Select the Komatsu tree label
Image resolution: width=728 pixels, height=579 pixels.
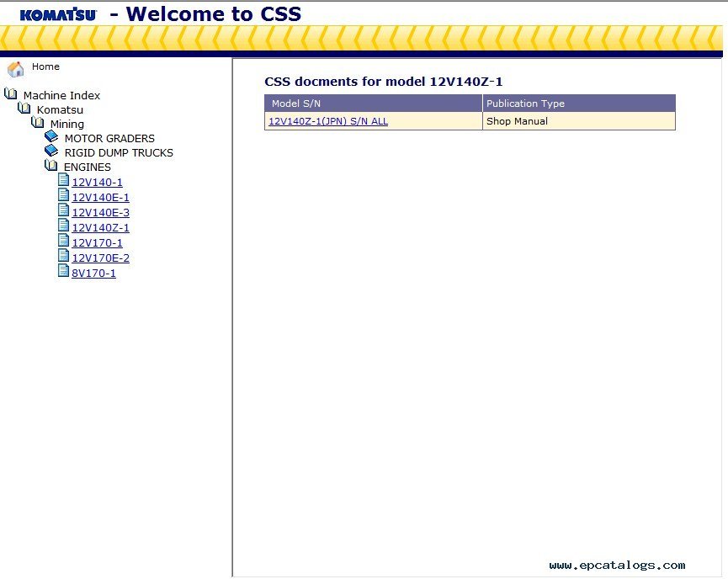click(60, 109)
